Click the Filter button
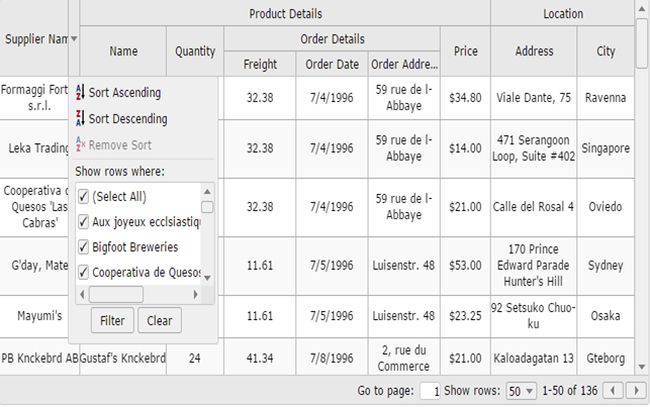 coord(112,320)
